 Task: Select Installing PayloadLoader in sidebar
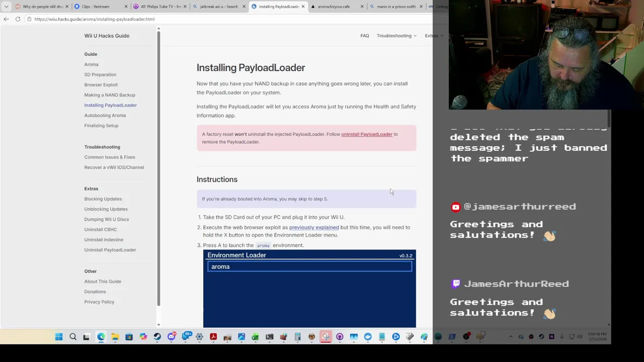110,105
